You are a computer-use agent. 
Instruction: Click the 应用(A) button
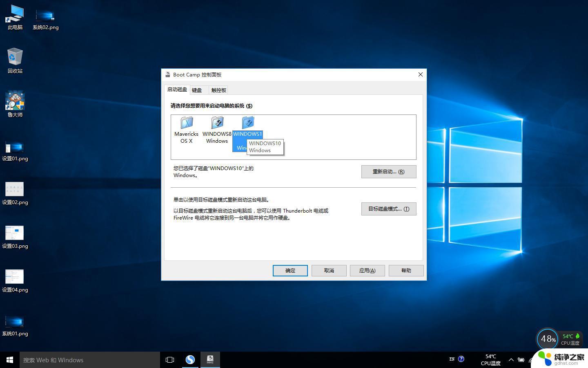click(x=367, y=271)
